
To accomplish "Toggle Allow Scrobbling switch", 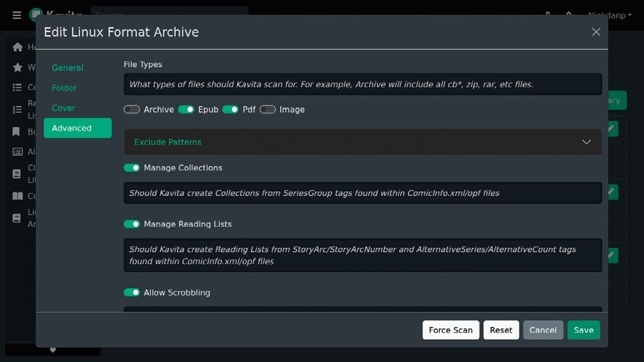I will coord(132,293).
